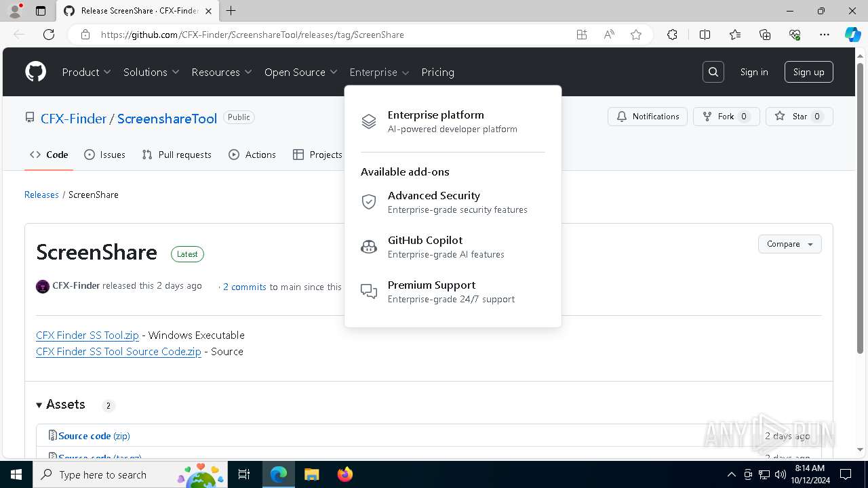Screen dimensions: 868x488
Task: Switch to the Issues tab
Action: click(x=104, y=155)
